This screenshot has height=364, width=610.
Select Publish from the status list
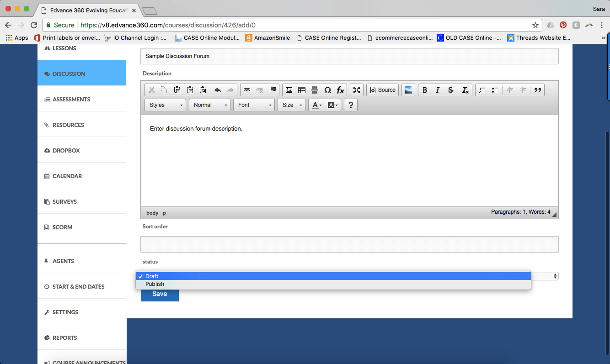pos(155,284)
